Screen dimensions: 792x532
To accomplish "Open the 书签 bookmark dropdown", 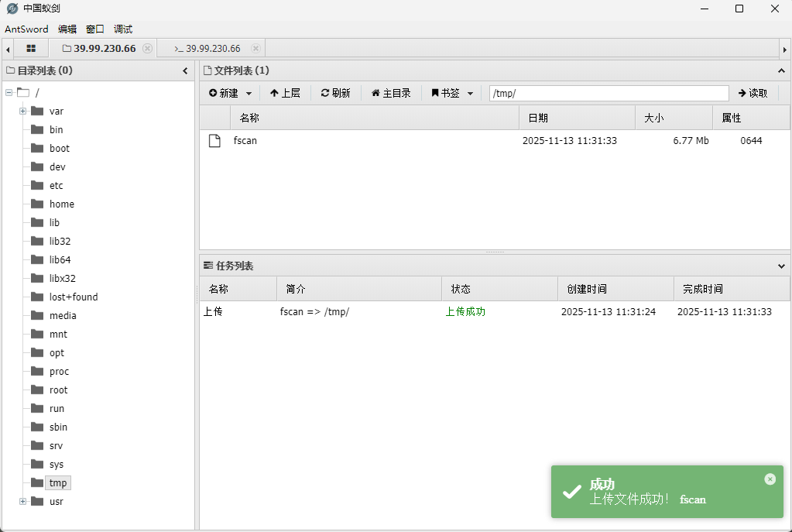I will pos(452,93).
